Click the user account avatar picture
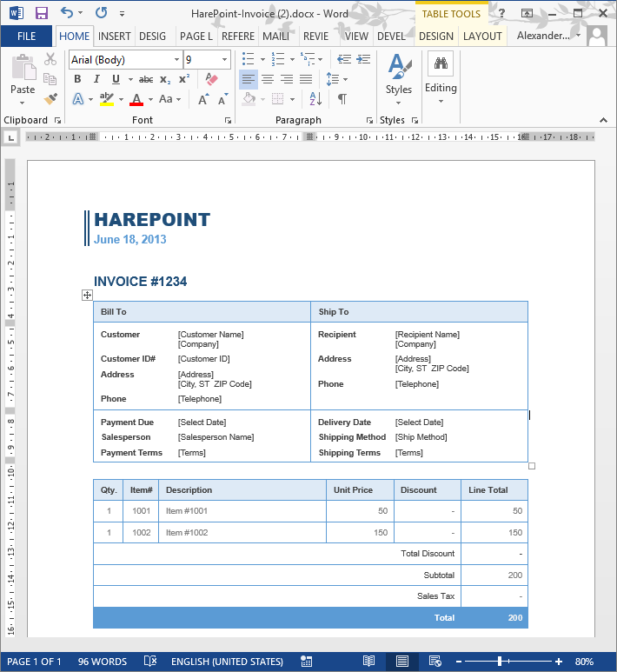Viewport: 617px width, 672px height. tap(597, 36)
